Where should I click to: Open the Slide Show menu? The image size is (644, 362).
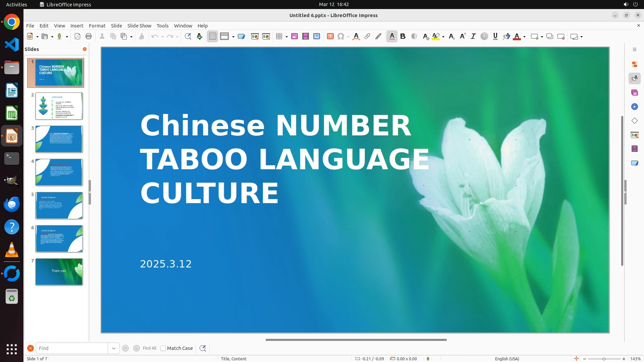[x=139, y=26]
